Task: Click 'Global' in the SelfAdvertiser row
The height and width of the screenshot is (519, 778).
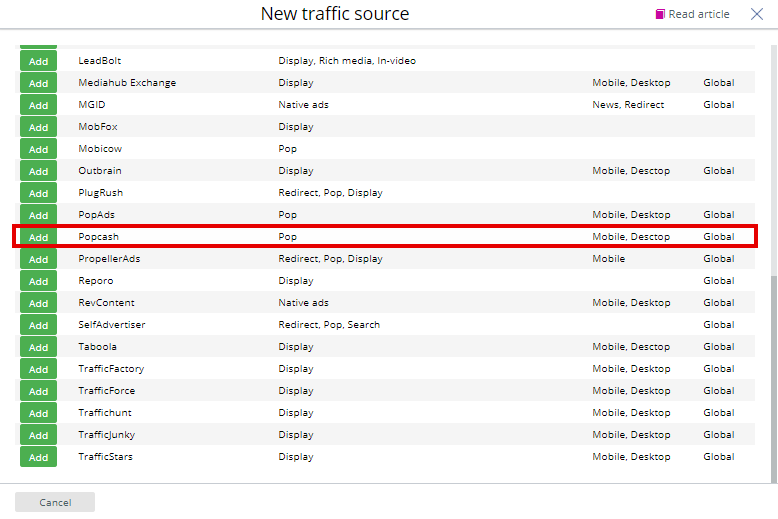Action: point(718,324)
